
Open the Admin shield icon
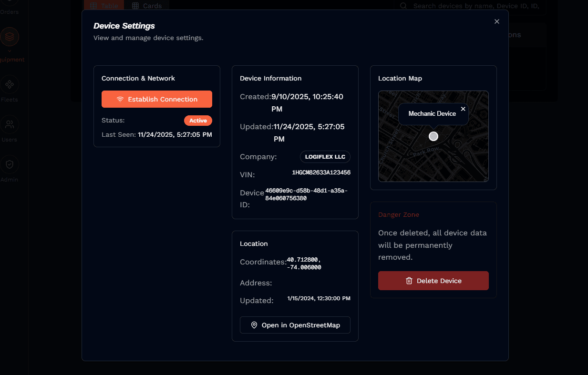coord(10,165)
